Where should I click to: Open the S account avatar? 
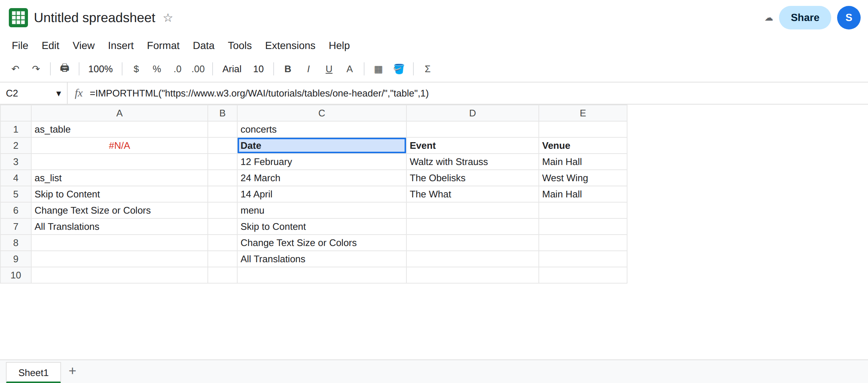pos(849,18)
